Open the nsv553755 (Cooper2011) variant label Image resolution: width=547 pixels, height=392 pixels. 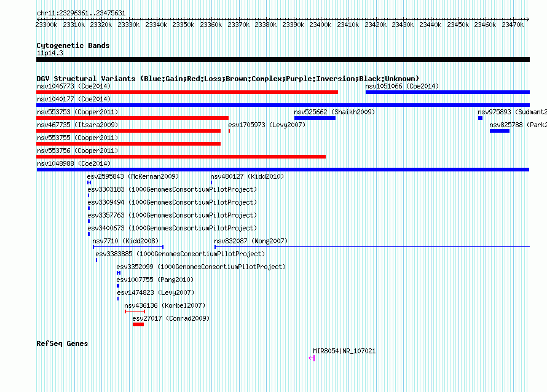(77, 138)
